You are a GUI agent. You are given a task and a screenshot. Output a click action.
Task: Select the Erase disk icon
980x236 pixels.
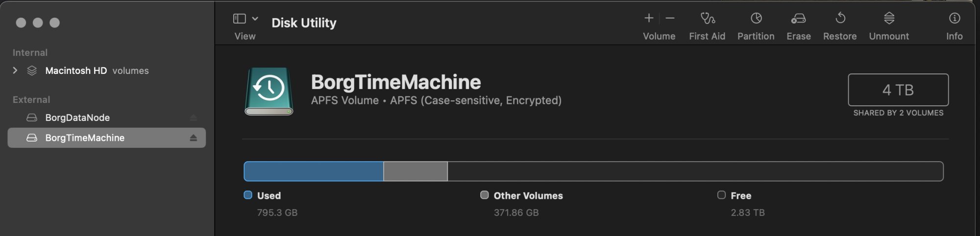(798, 19)
